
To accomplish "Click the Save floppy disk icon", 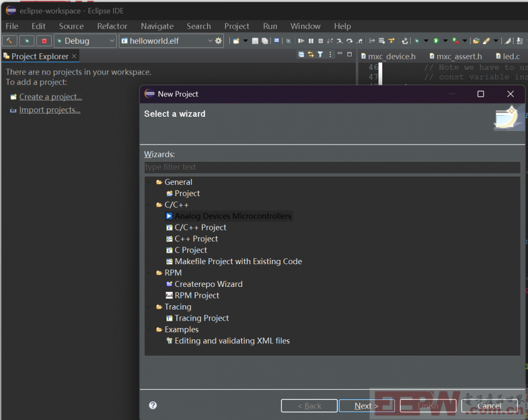I will pos(255,41).
